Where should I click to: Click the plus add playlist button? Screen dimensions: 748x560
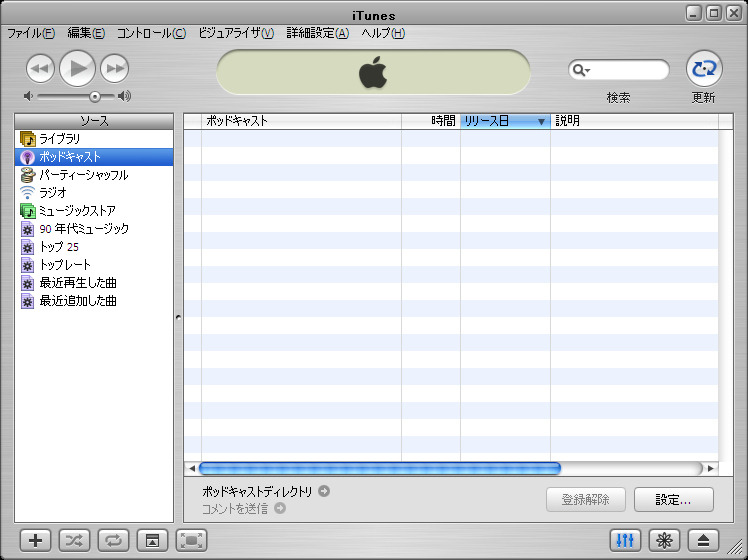click(x=36, y=540)
